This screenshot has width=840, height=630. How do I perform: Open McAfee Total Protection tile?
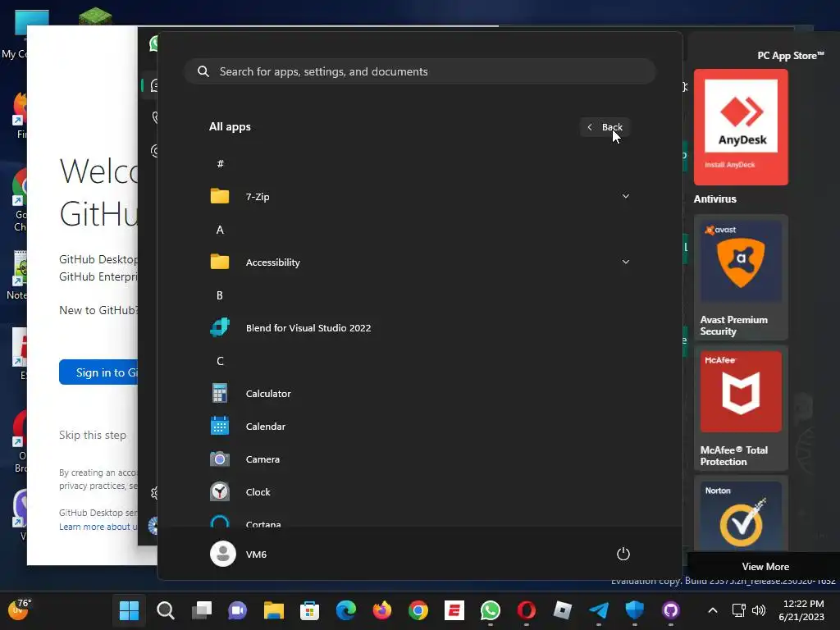click(741, 408)
